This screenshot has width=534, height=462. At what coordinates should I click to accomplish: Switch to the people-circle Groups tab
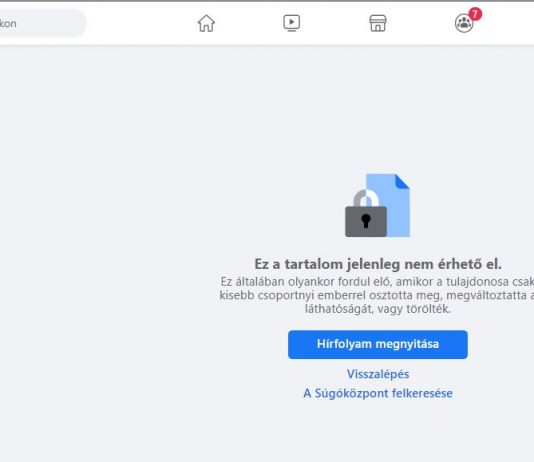point(464,23)
